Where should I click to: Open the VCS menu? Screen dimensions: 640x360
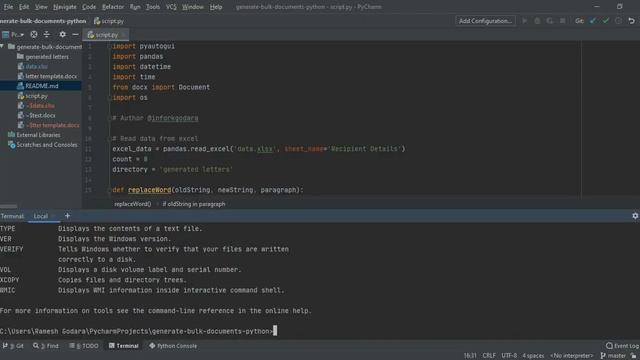tap(171, 7)
